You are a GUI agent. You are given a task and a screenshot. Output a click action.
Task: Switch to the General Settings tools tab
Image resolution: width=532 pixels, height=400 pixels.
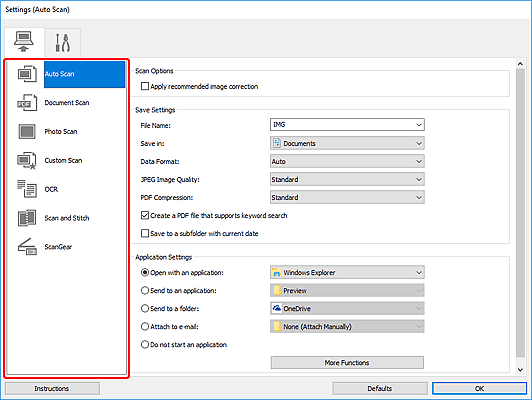63,42
